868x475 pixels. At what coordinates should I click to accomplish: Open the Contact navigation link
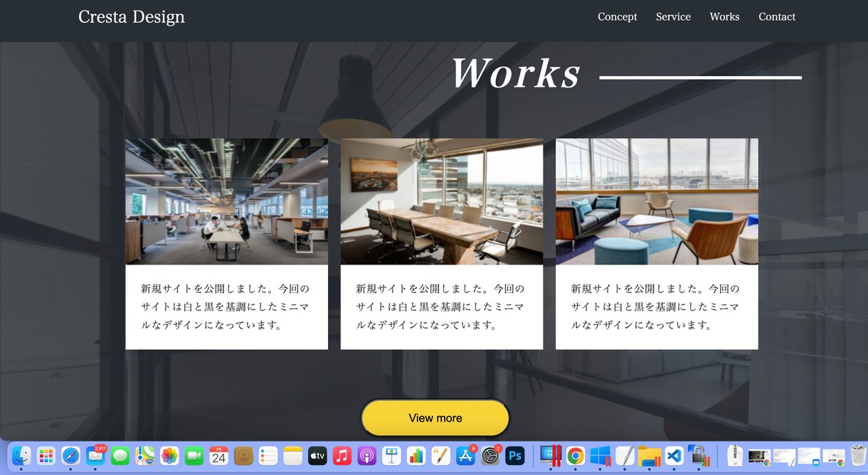[x=777, y=16]
